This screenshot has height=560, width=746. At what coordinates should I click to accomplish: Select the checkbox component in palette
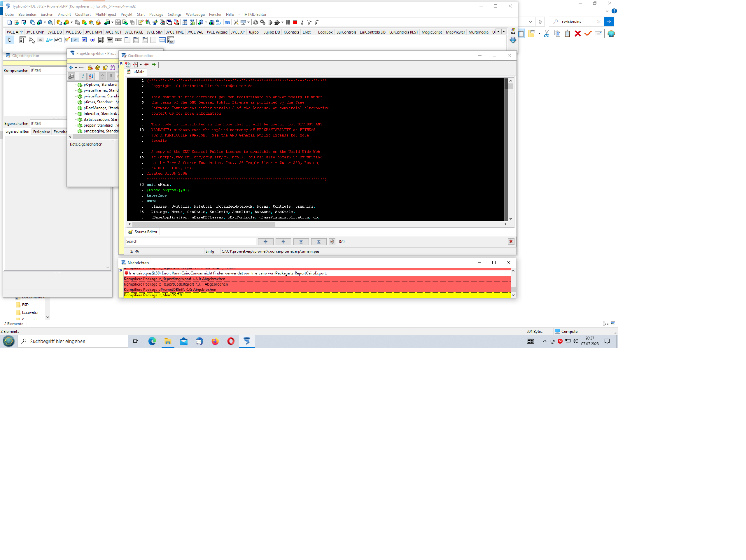point(84,40)
